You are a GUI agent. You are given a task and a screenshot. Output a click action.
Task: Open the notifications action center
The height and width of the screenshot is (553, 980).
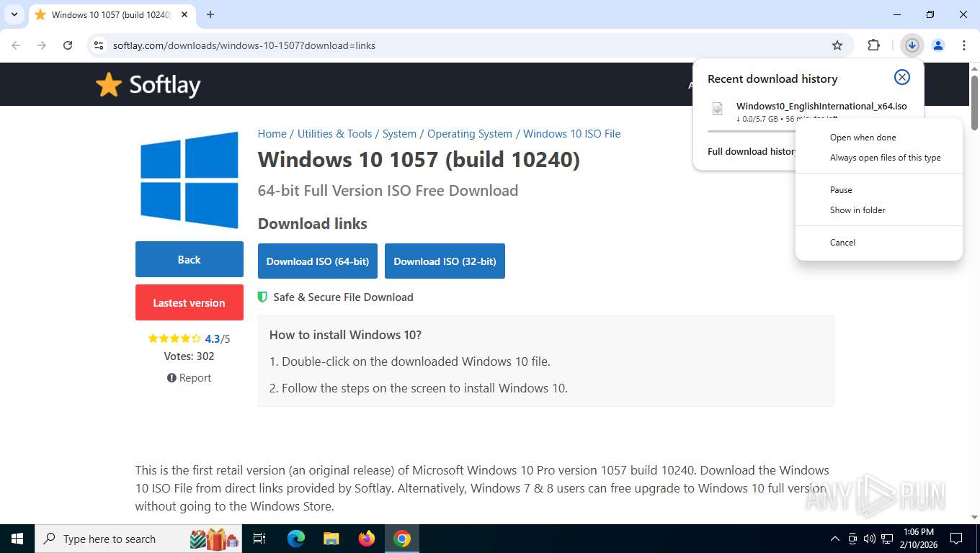pos(956,539)
